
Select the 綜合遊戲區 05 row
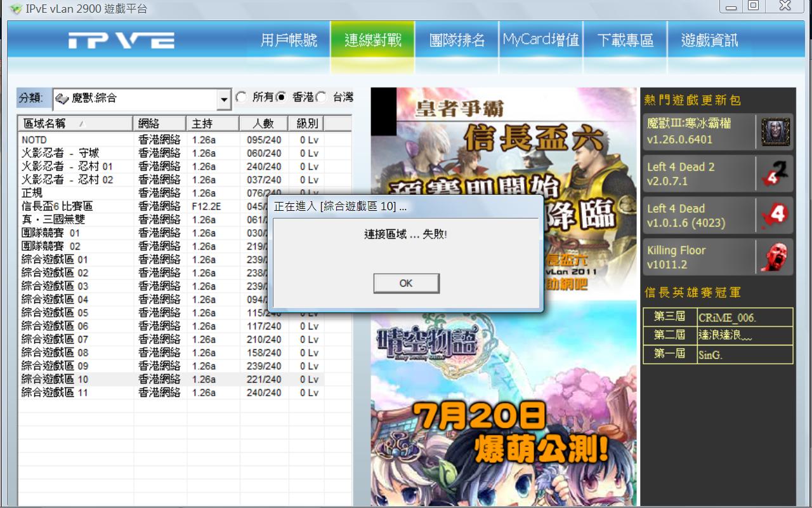click(x=171, y=313)
